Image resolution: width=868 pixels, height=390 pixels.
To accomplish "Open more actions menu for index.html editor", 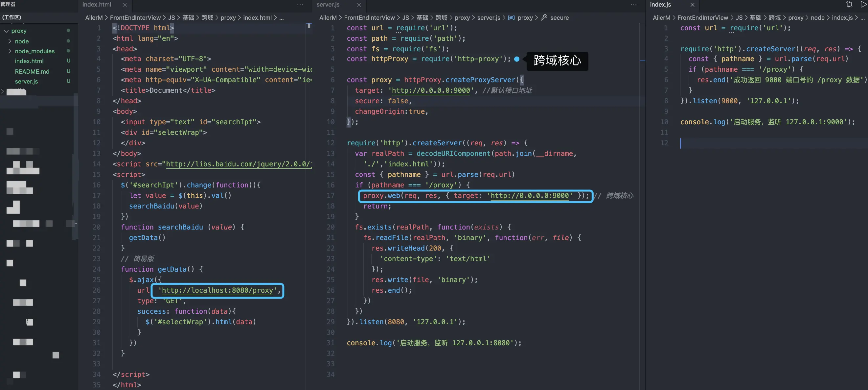I will click(300, 5).
